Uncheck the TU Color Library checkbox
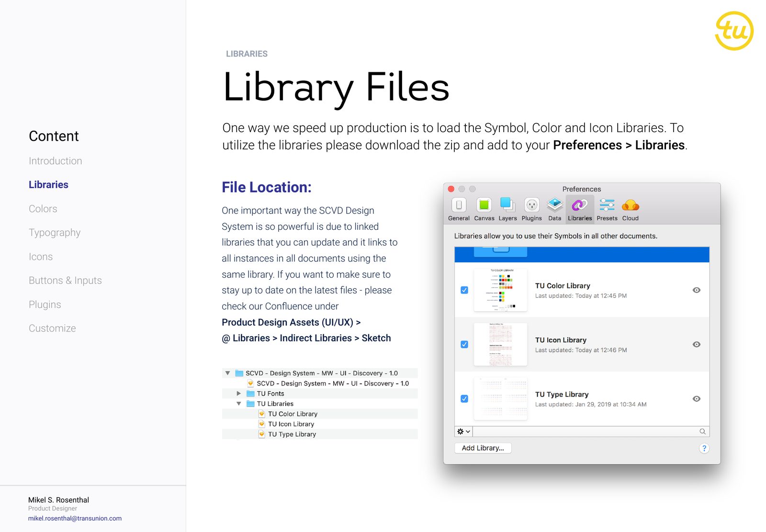This screenshot has height=532, width=766. coord(464,290)
